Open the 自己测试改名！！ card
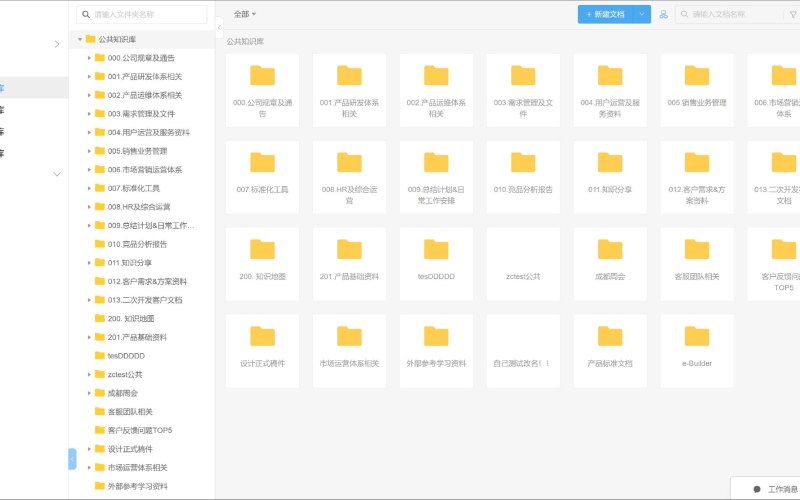The width and height of the screenshot is (800, 500). 523,351
